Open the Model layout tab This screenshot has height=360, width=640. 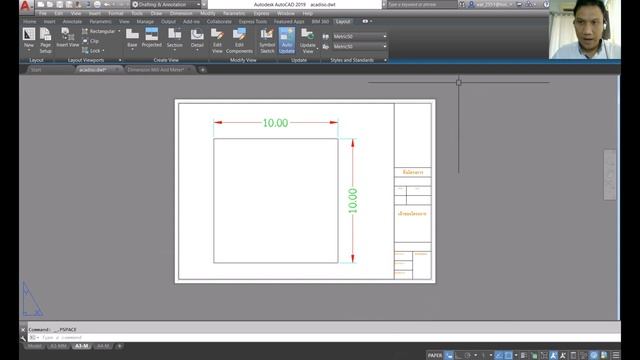coord(34,346)
